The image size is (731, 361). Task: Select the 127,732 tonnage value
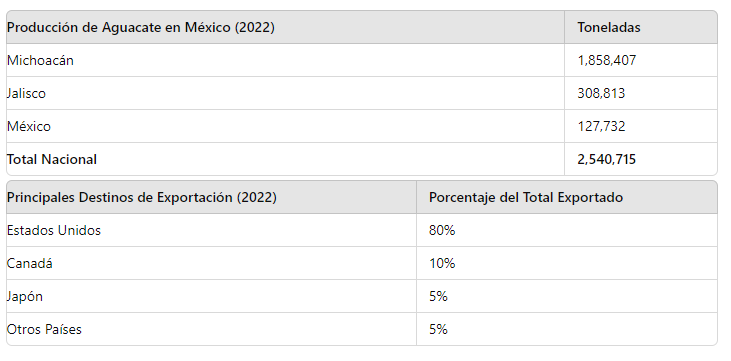pyautogui.click(x=601, y=126)
